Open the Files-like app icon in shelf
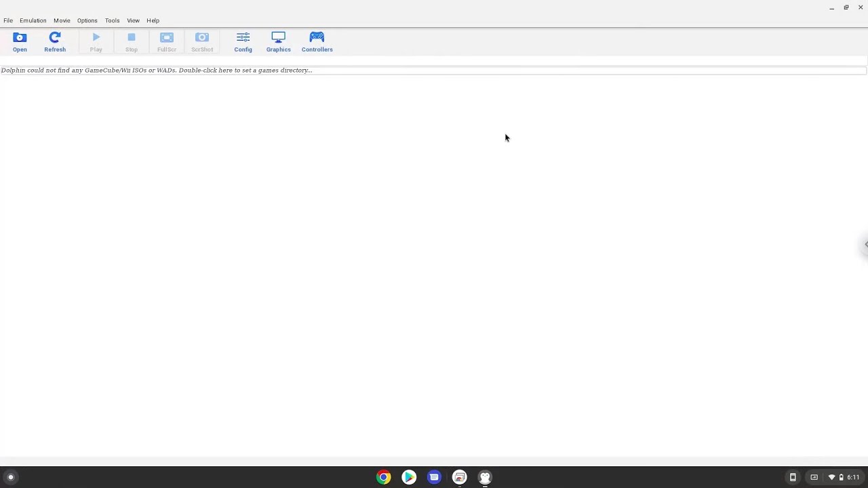 pos(460,477)
